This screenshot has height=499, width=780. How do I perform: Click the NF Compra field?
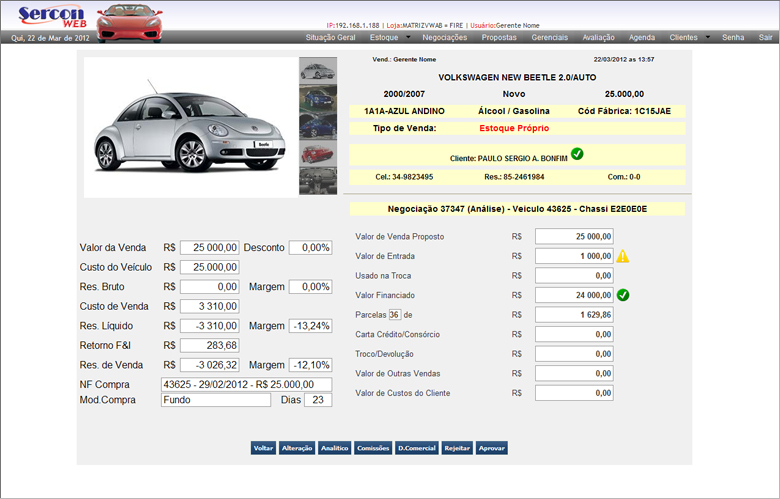click(247, 385)
